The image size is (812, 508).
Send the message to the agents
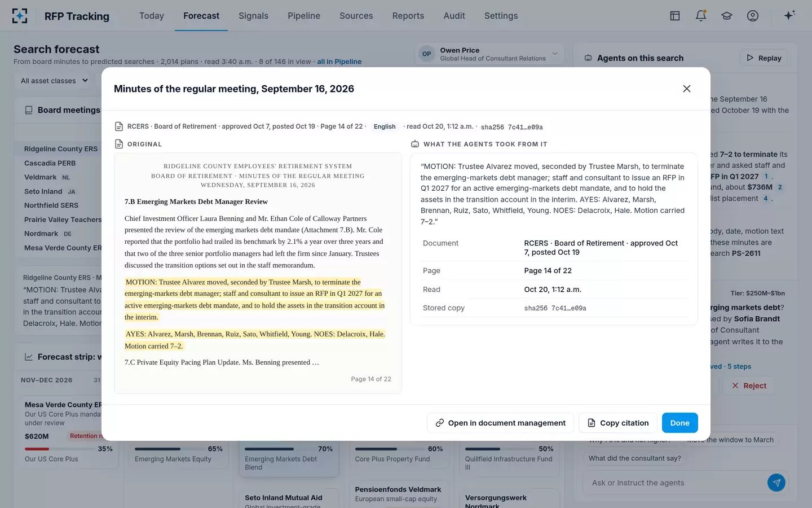click(x=776, y=483)
